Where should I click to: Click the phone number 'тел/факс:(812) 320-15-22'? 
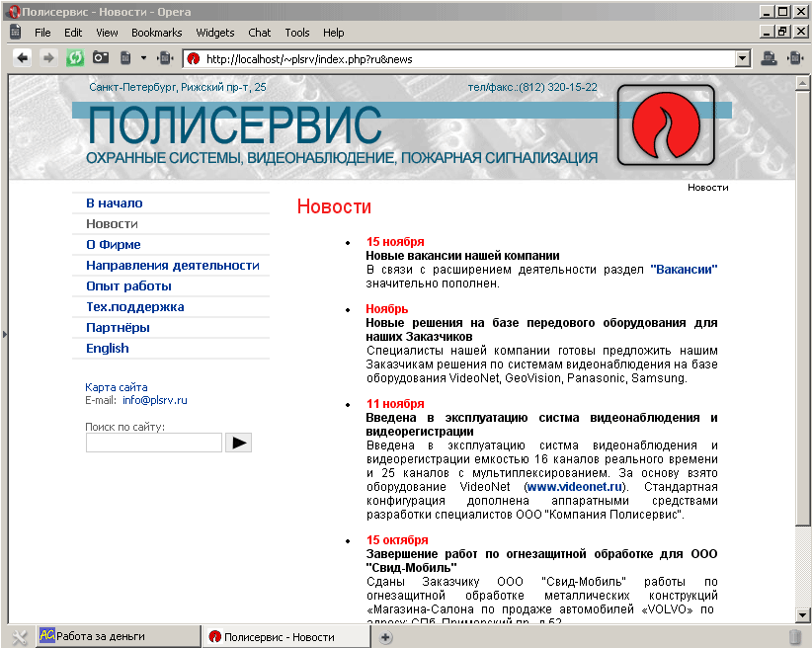coord(532,87)
